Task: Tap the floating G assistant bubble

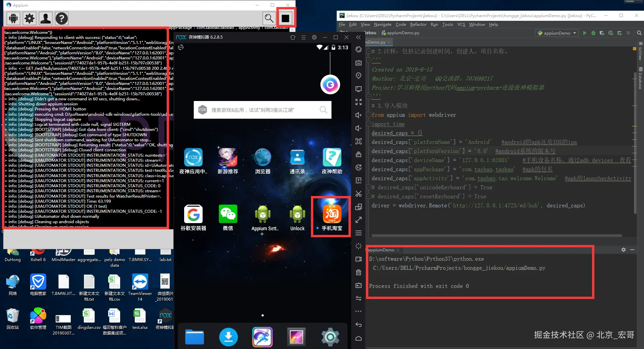Action: point(330,85)
